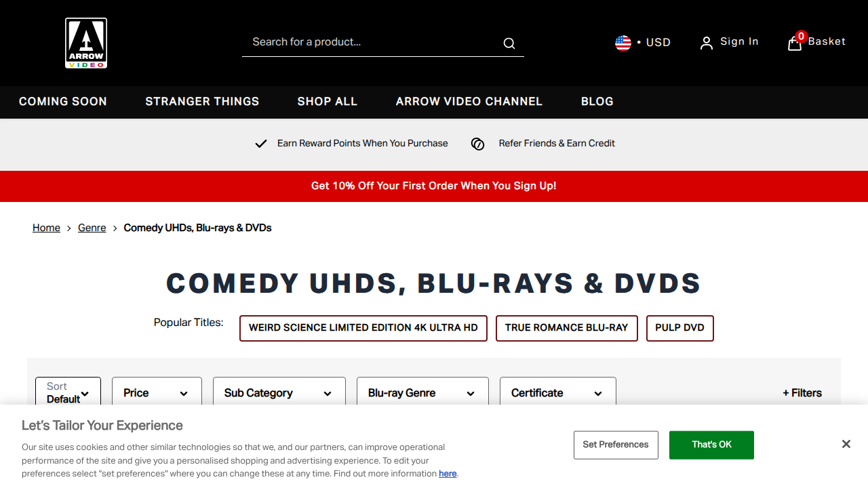
Task: Open the Basket bag icon
Action: pos(795,44)
